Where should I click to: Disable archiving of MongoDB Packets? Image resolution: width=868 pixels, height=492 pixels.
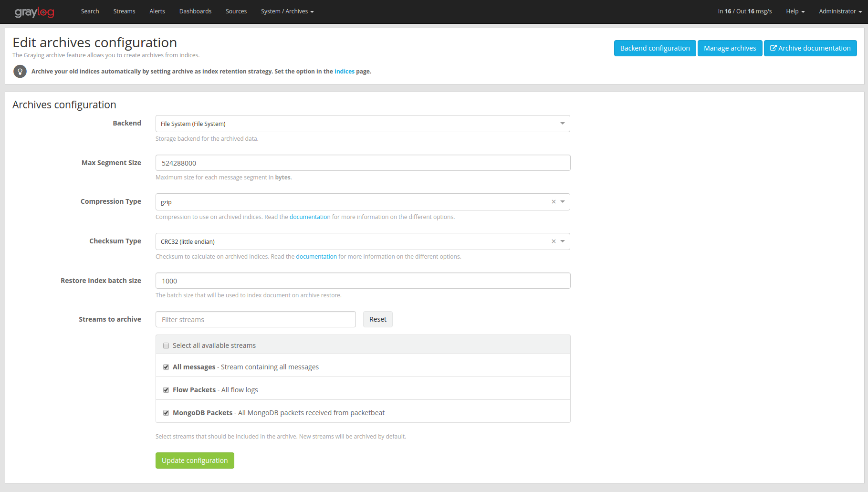(166, 412)
